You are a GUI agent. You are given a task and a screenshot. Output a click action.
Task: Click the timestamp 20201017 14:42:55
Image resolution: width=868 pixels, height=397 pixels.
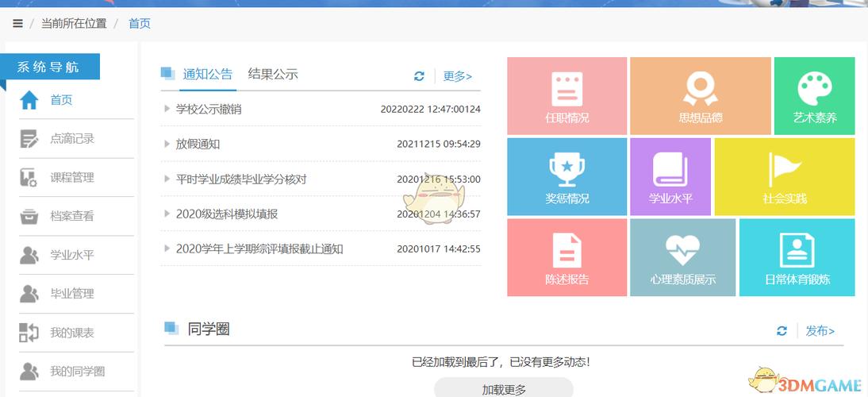pos(439,249)
